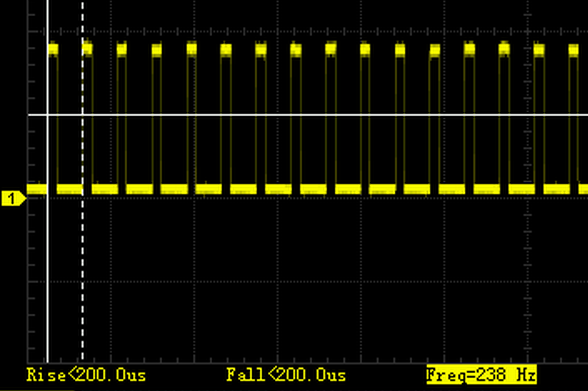Click the highlighted Freq=238 Hz readout

pyautogui.click(x=482, y=375)
